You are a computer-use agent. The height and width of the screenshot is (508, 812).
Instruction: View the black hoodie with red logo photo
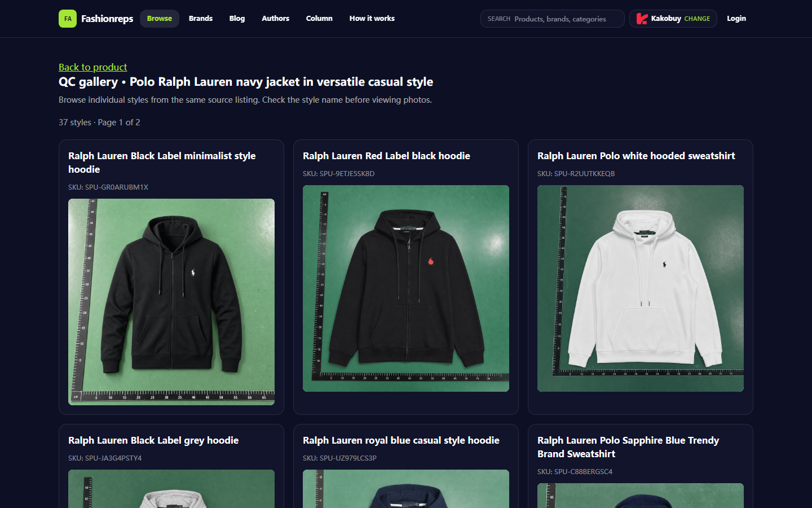406,288
